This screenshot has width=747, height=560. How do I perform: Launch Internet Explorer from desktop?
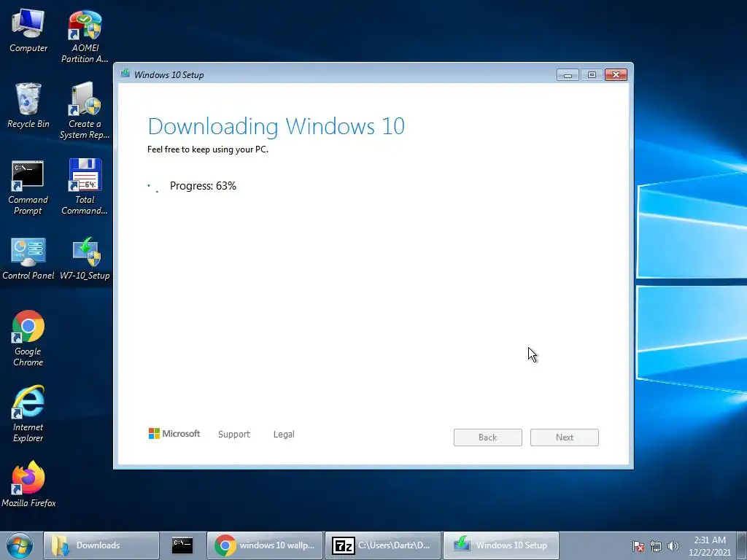coord(28,413)
